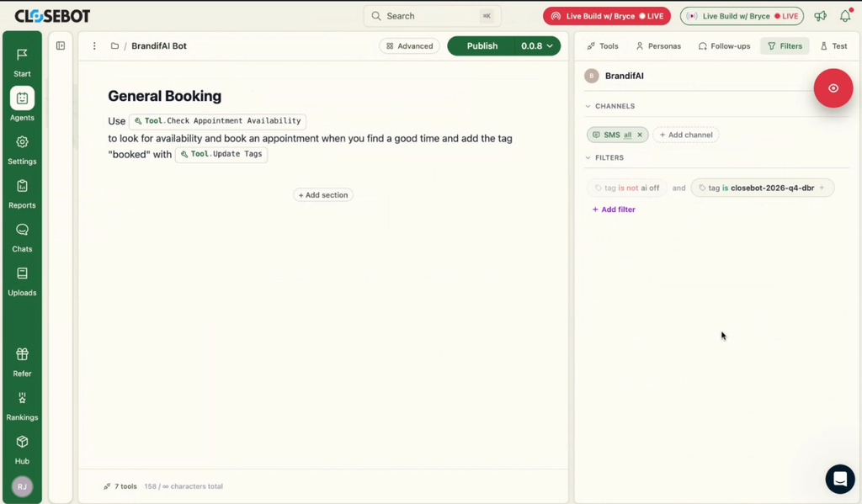
Task: Click the folder breadcrumb icon
Action: coord(114,46)
